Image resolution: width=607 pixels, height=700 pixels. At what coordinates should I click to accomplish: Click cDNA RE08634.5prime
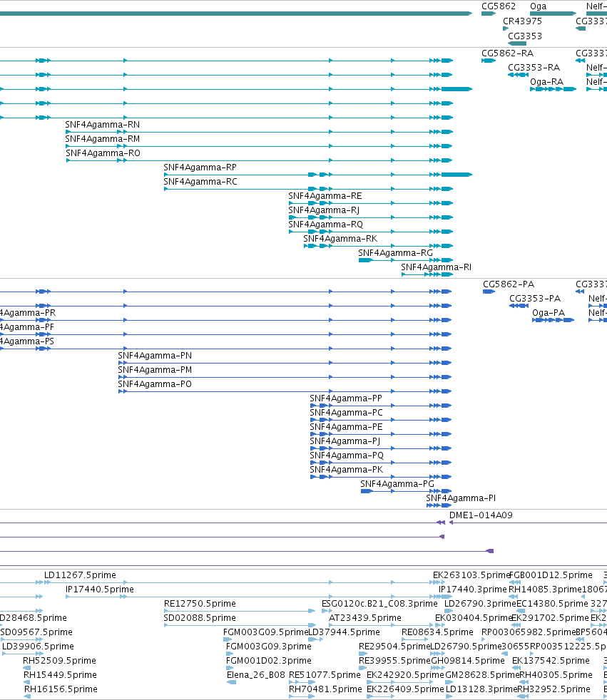click(437, 632)
